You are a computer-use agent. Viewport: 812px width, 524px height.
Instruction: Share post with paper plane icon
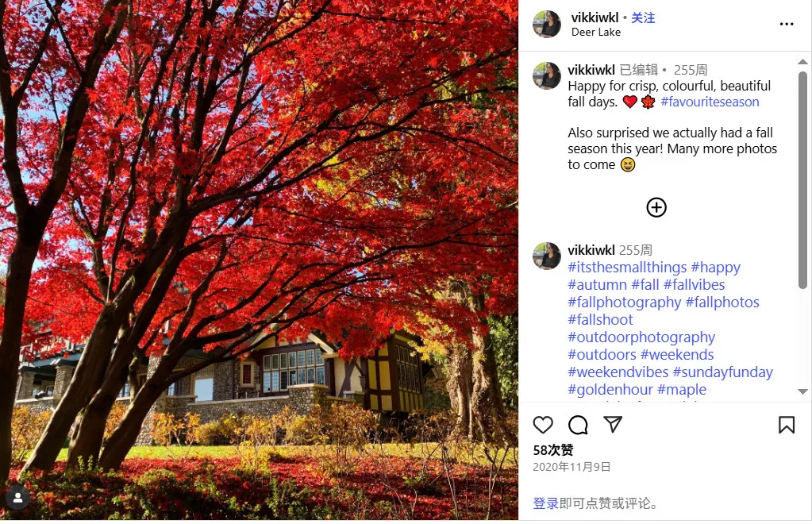(613, 424)
